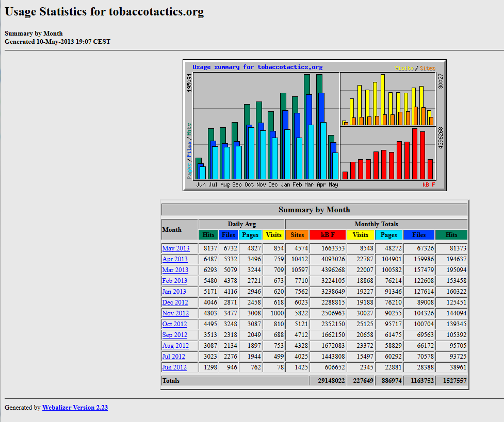Viewport: 504px width, 422px height.
Task: Open the Jun 2012 monthly report link
Action: [174, 367]
